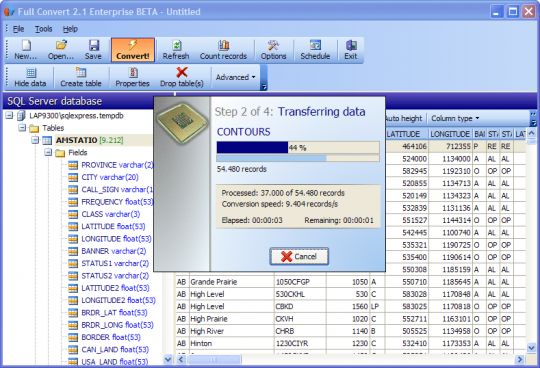Select the FREQUENCY float(53) field
Screen dimensions: 540x368
(x=117, y=202)
